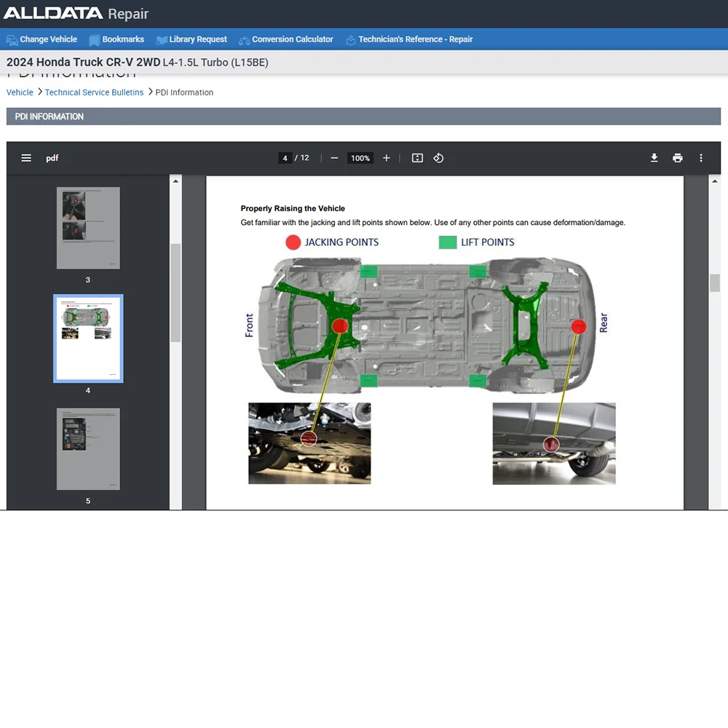
Task: Select the page 5 thumbnail
Action: [x=88, y=449]
